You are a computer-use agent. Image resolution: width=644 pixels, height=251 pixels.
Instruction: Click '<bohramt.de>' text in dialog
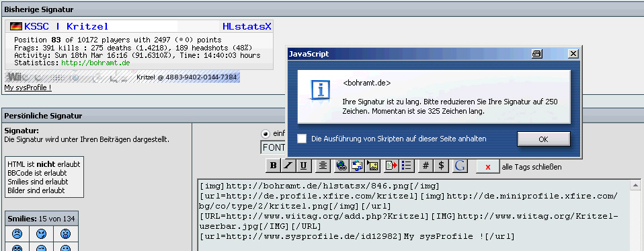pos(367,83)
